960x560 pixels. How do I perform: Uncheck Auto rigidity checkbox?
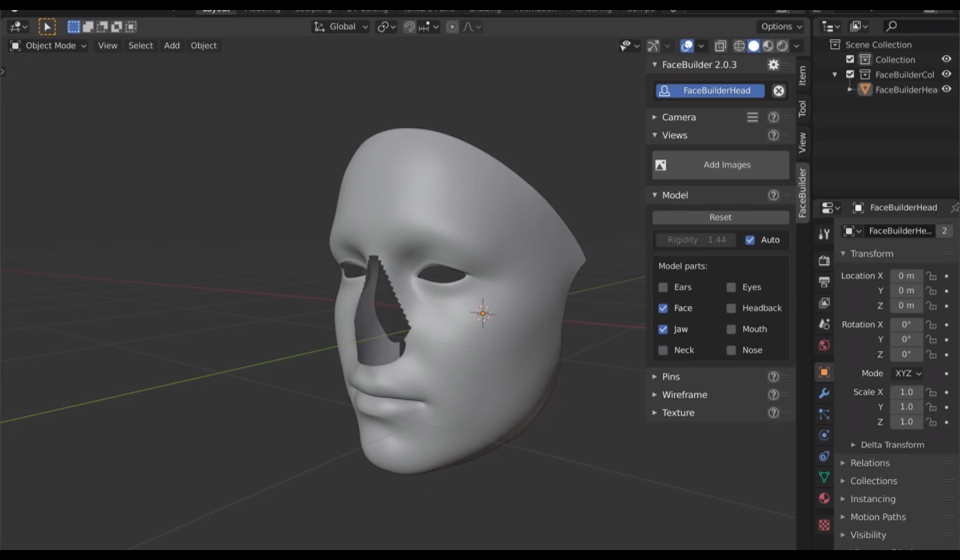point(750,240)
